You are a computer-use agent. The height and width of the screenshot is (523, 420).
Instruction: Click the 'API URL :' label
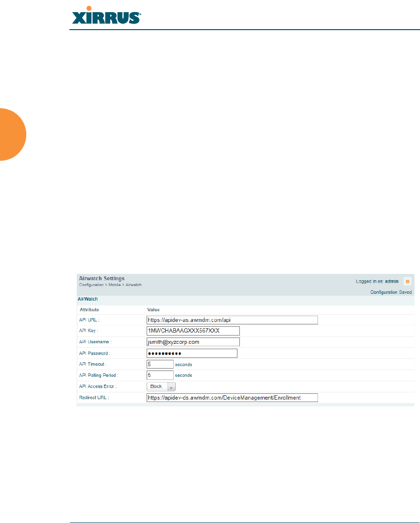click(89, 320)
